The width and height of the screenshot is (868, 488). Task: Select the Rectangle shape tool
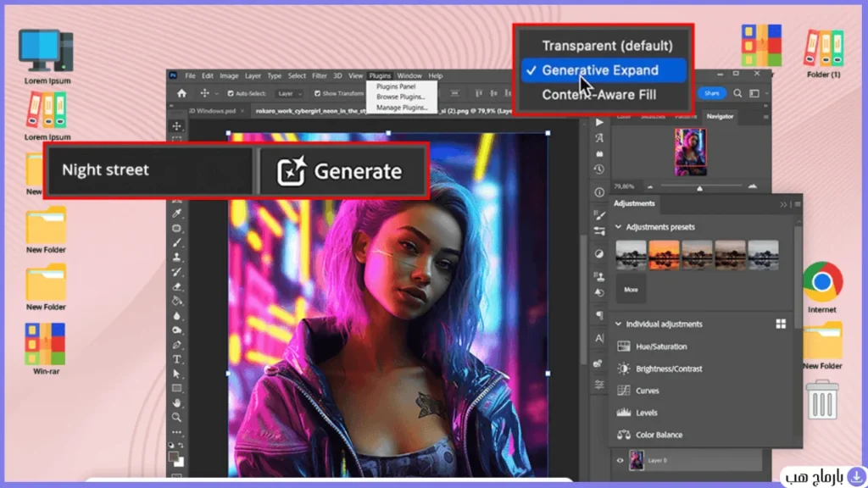click(176, 388)
